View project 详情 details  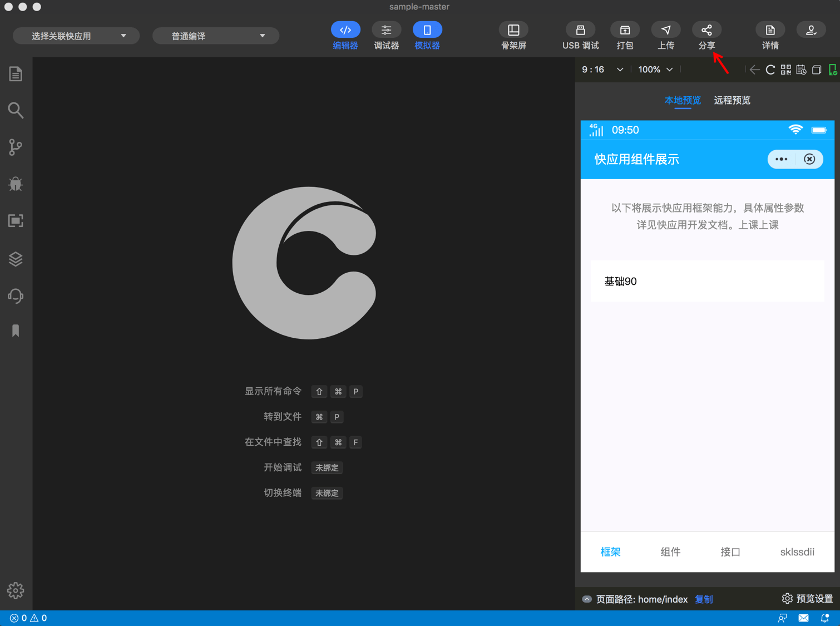point(769,35)
